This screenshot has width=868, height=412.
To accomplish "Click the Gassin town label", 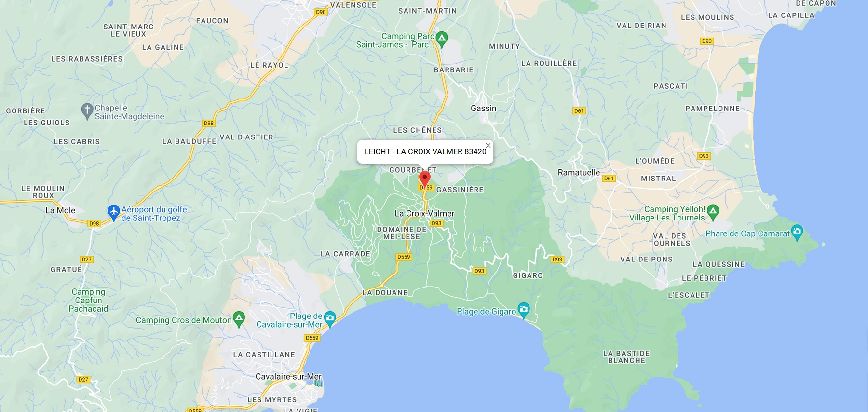I will pyautogui.click(x=483, y=108).
